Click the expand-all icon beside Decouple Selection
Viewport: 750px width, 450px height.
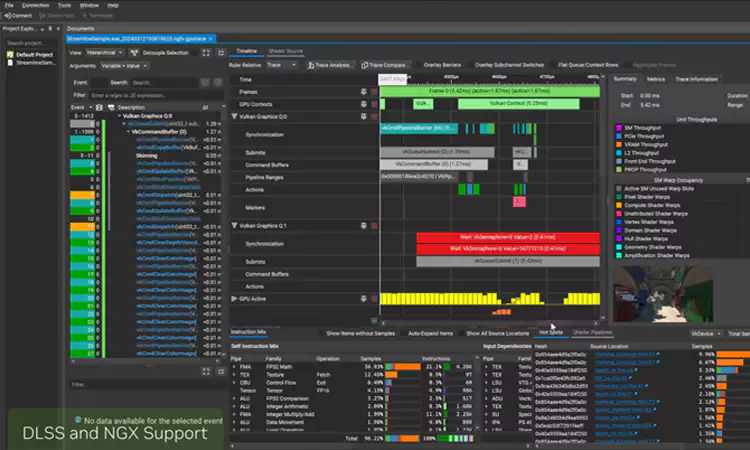[x=206, y=53]
